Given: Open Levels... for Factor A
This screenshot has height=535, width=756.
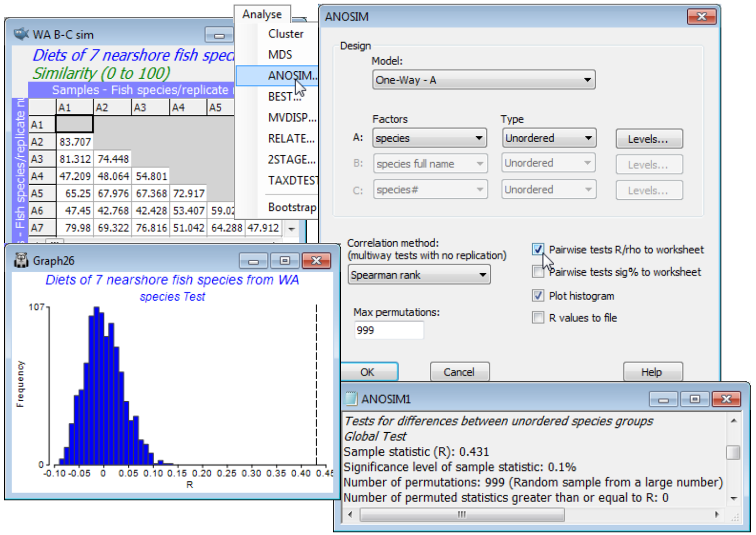Looking at the screenshot, I should point(649,139).
